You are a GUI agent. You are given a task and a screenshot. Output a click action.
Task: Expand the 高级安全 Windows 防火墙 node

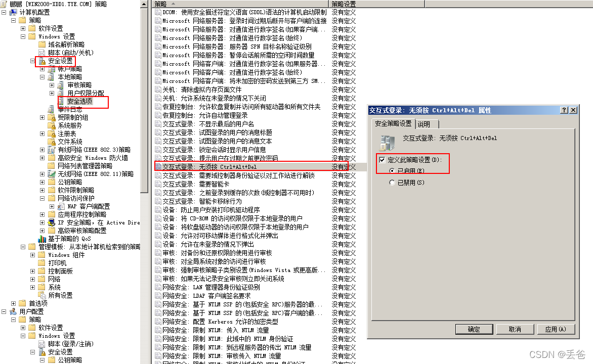click(43, 158)
